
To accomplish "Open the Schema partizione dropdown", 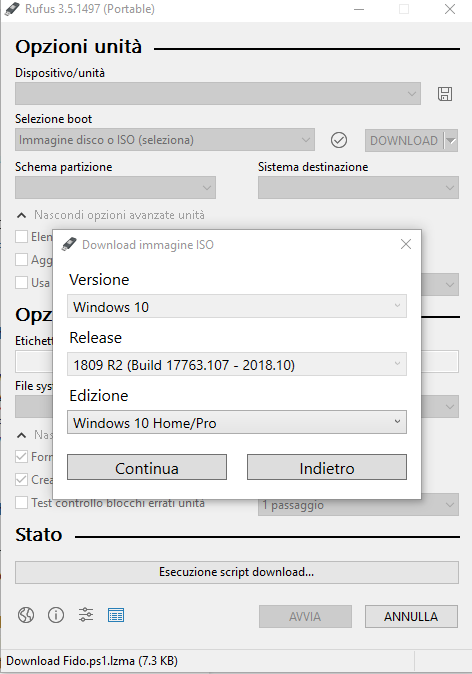I will pyautogui.click(x=116, y=187).
